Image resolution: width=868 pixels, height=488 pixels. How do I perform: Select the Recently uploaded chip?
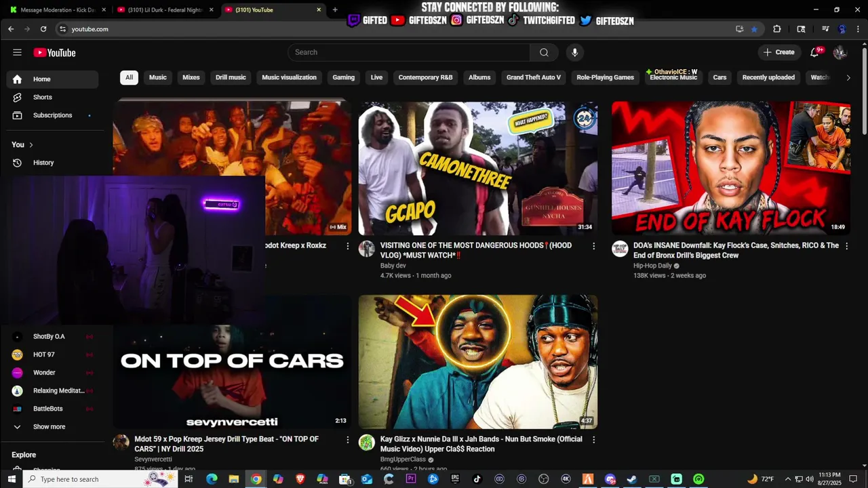click(768, 77)
